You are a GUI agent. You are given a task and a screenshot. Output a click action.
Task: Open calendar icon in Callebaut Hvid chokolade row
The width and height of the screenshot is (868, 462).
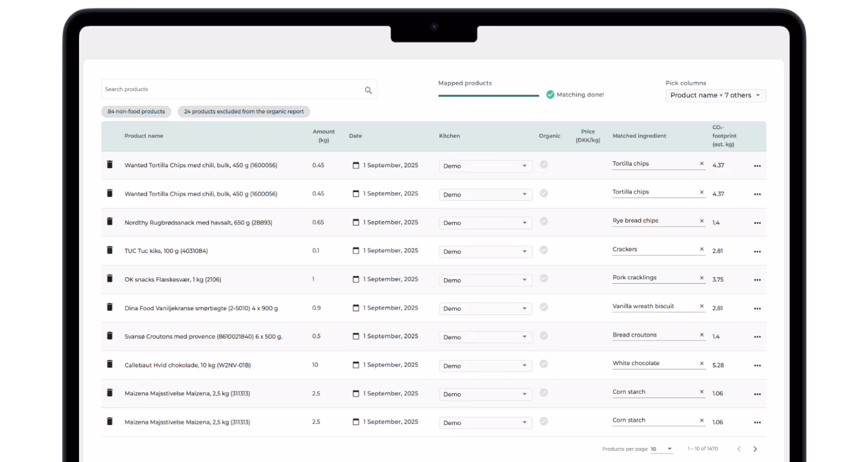pyautogui.click(x=356, y=365)
